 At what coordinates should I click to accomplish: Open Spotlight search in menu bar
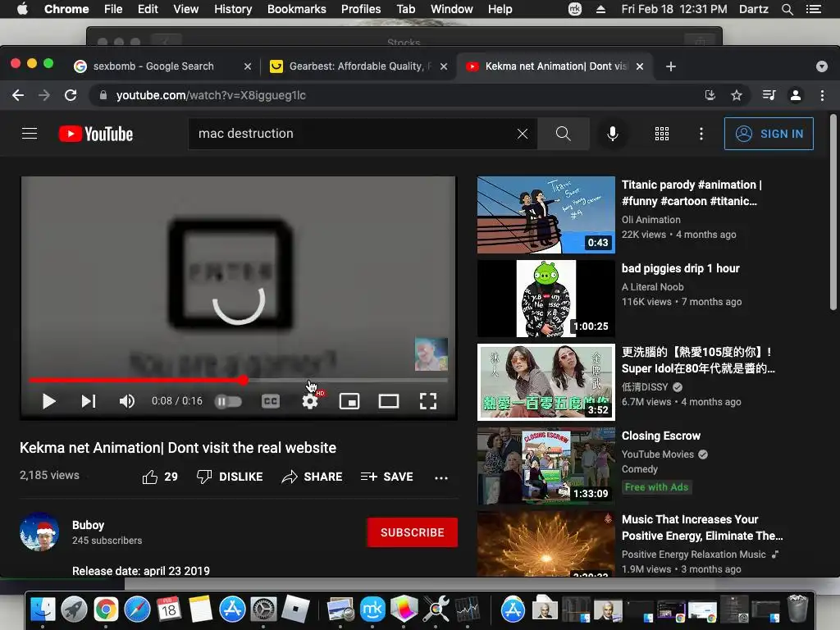787,9
